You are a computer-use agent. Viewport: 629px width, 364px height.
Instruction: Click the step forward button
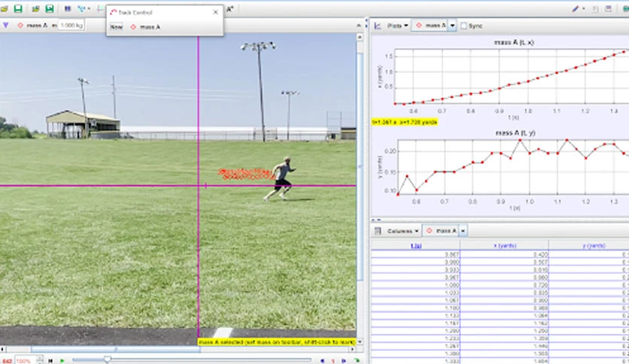click(x=344, y=361)
